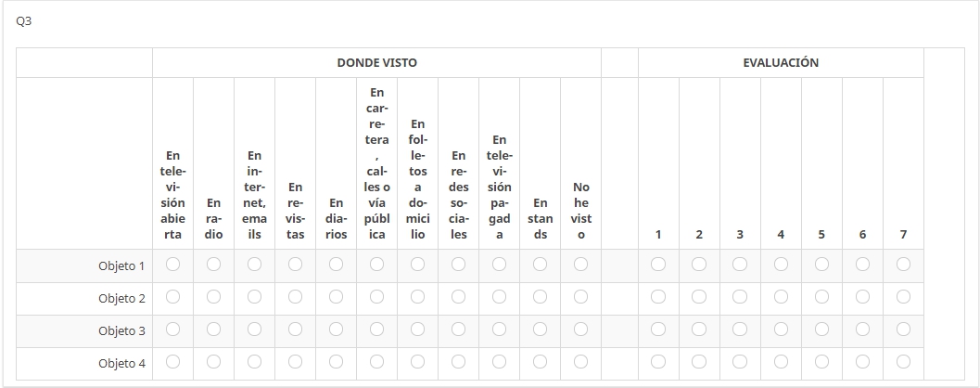Click the DONDE VISTO column group header

376,63
